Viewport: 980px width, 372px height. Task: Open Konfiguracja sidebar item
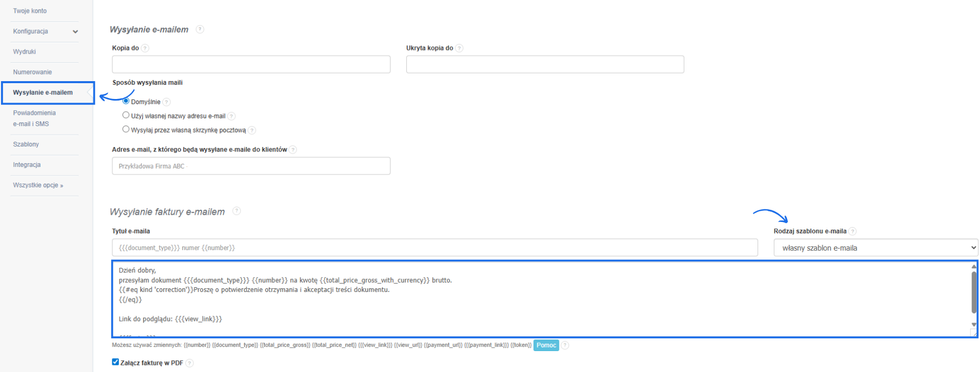click(x=31, y=31)
